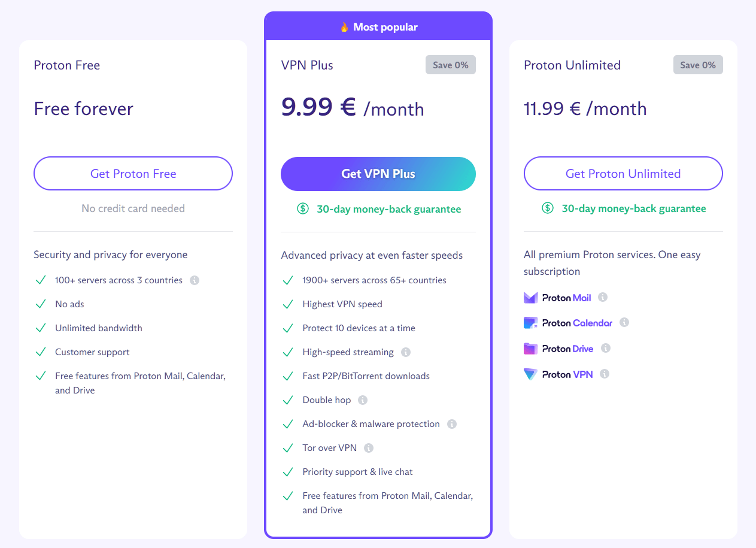Click info icon beside Double hop
The image size is (756, 548).
point(363,400)
